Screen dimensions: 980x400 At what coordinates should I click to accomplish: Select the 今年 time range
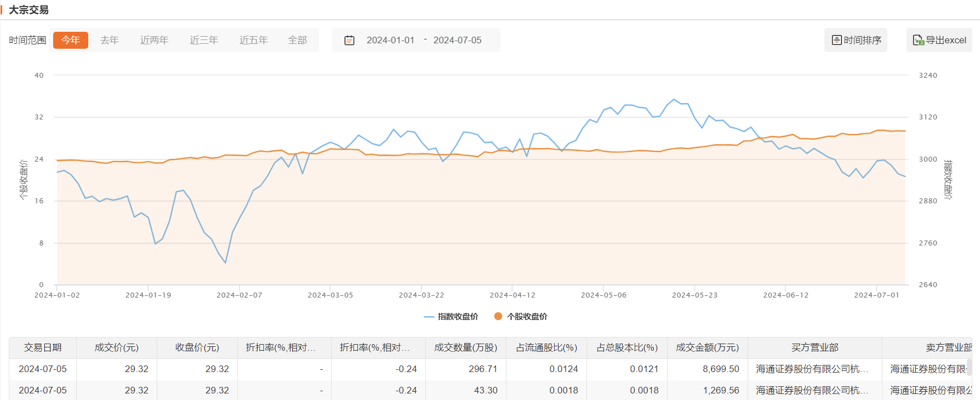pyautogui.click(x=71, y=40)
